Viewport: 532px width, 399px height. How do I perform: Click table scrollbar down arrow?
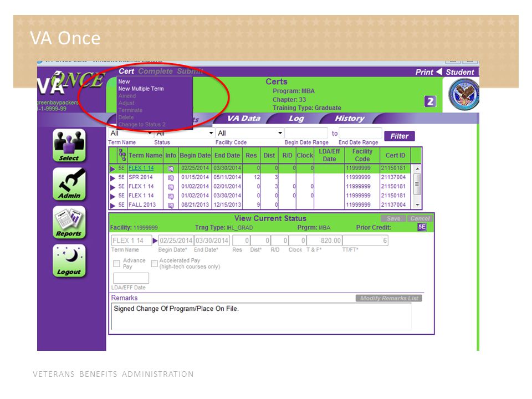[x=418, y=205]
